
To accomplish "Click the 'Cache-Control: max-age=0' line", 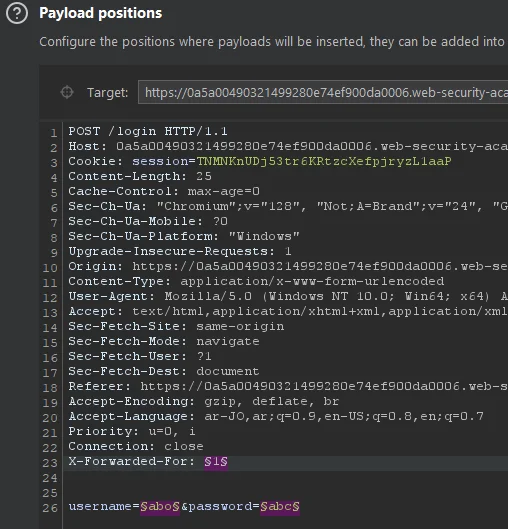I will [164, 191].
